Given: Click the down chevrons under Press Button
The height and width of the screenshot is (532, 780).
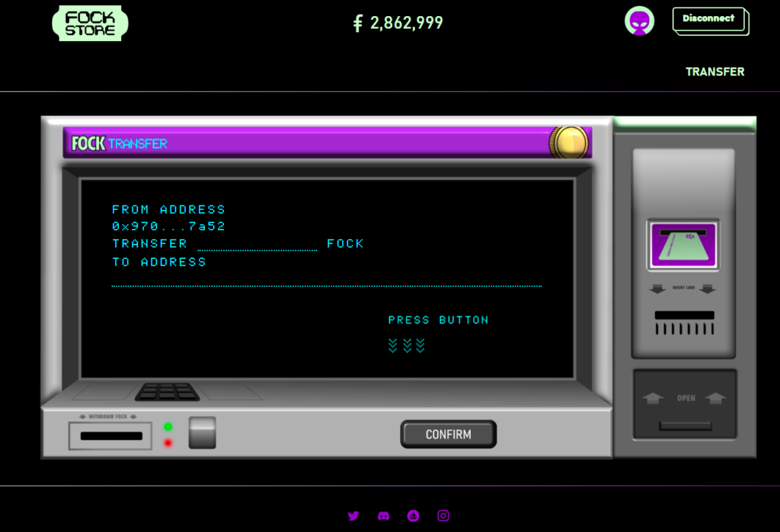Looking at the screenshot, I should coord(406,346).
